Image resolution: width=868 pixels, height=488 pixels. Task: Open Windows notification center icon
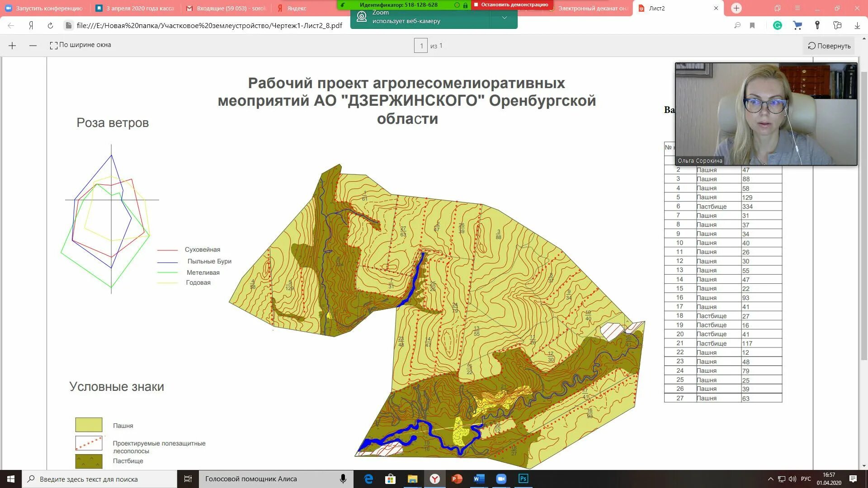tap(853, 479)
